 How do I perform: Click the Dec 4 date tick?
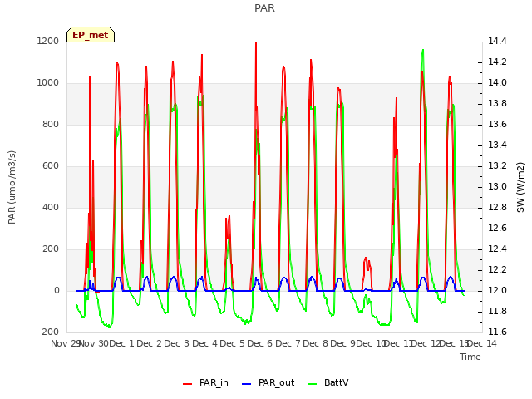pos(205,343)
